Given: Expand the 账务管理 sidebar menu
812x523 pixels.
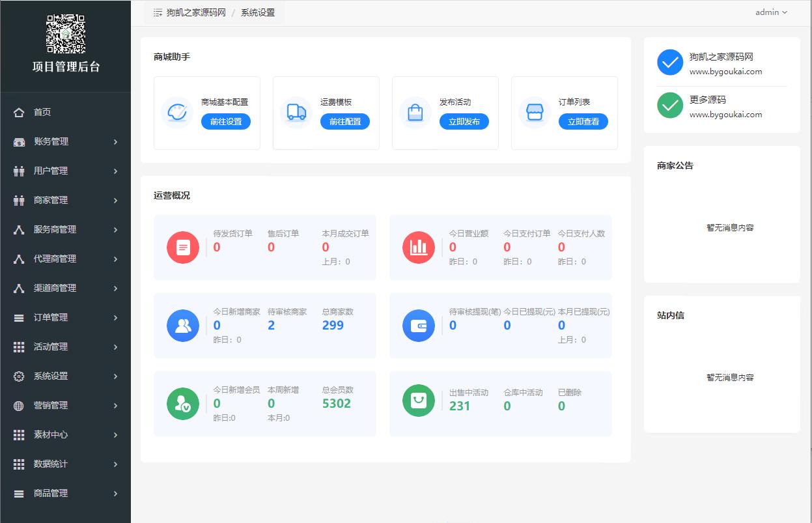Looking at the screenshot, I should click(65, 142).
